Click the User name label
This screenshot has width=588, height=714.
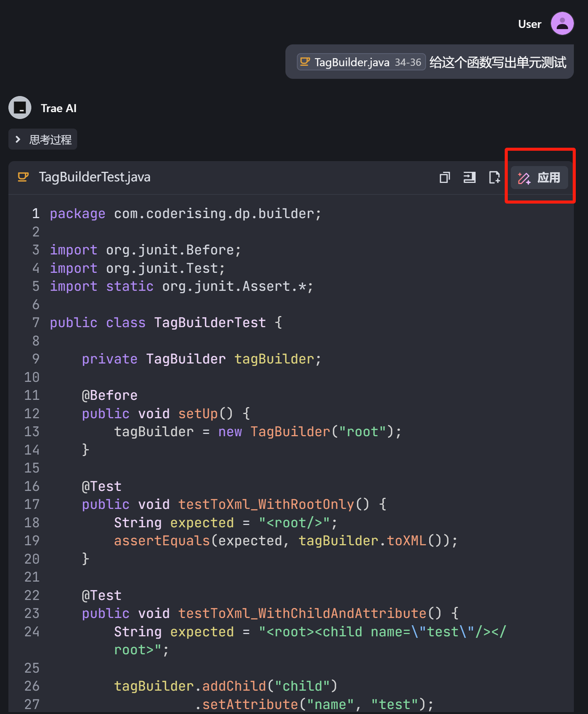(529, 24)
